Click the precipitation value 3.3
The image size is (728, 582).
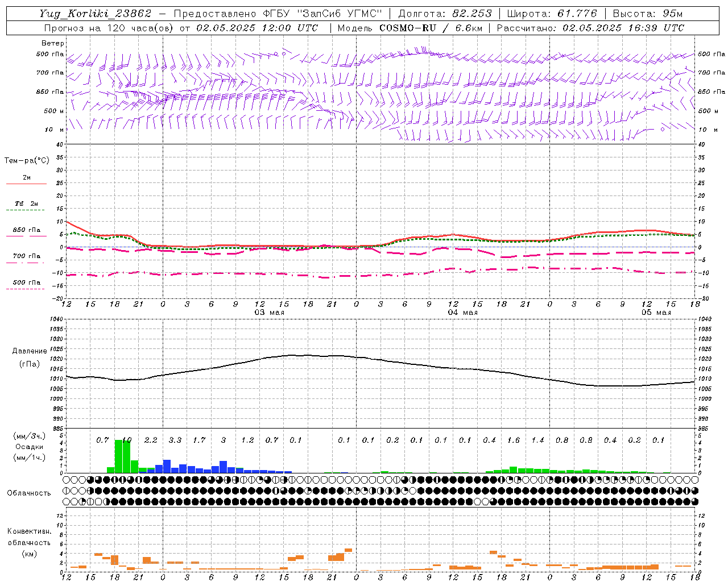[x=175, y=440]
